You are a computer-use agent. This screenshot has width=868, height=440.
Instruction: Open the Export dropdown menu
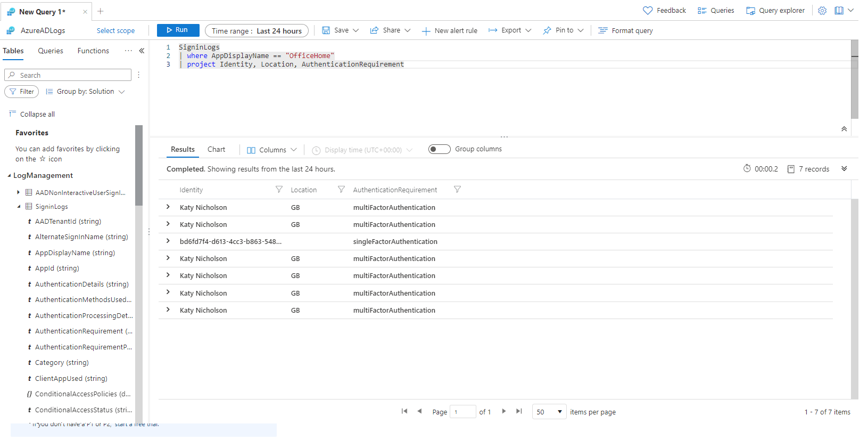click(510, 31)
